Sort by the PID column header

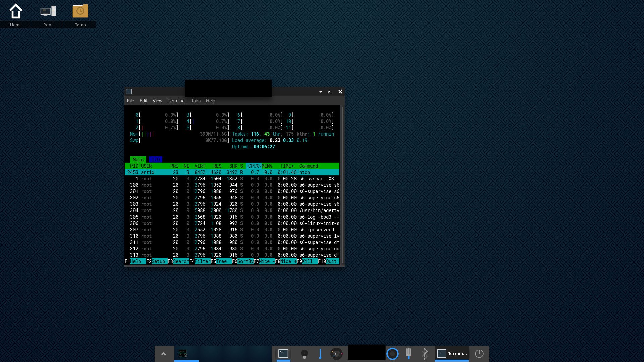pyautogui.click(x=134, y=166)
